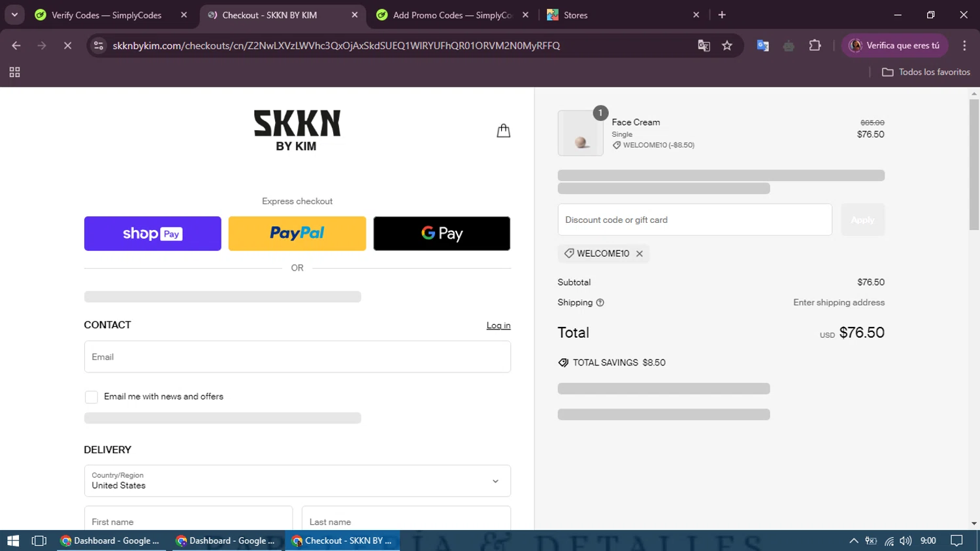The image size is (980, 551).
Task: Click the Total $76.50 amount
Action: 862,333
